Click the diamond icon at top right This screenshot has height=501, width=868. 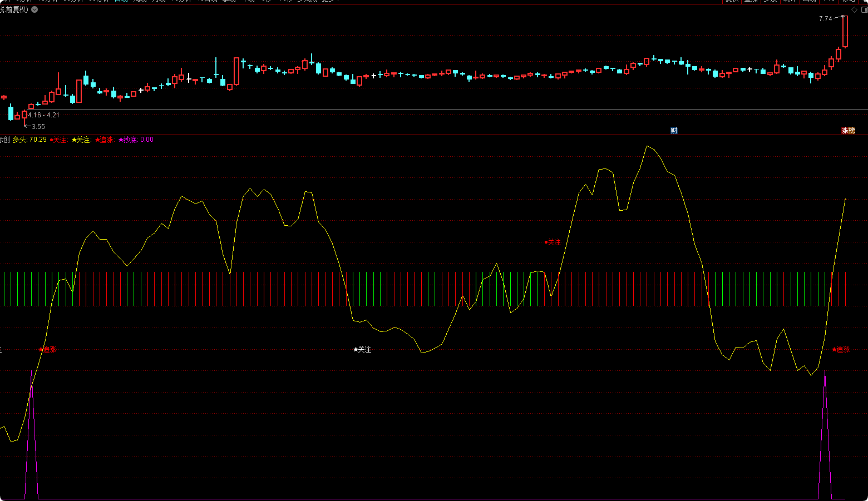pyautogui.click(x=854, y=9)
